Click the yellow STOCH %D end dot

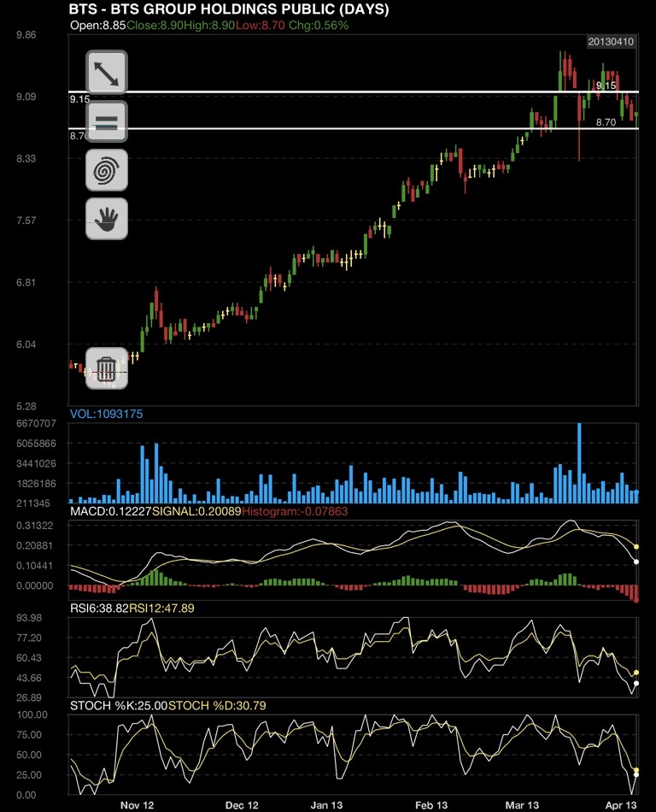tap(636, 771)
